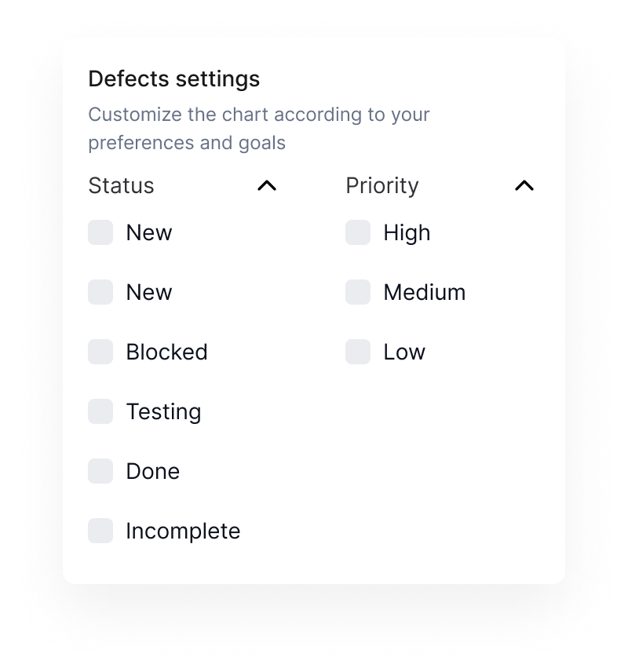The width and height of the screenshot is (628, 672).
Task: Click the High label text
Action: [x=407, y=233]
